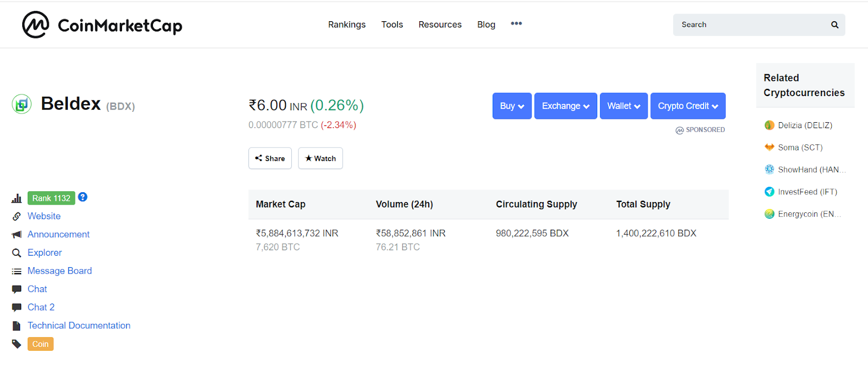Click the Sponsored label
The height and width of the screenshot is (373, 868).
[x=700, y=130]
